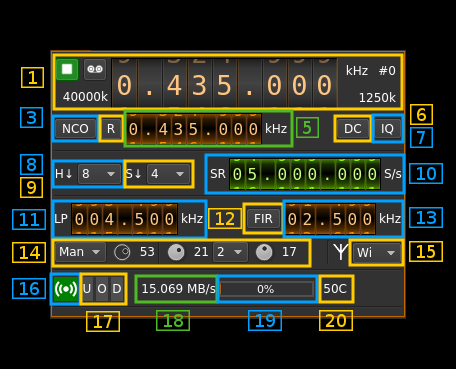Click the 50C temperature readout

point(335,289)
